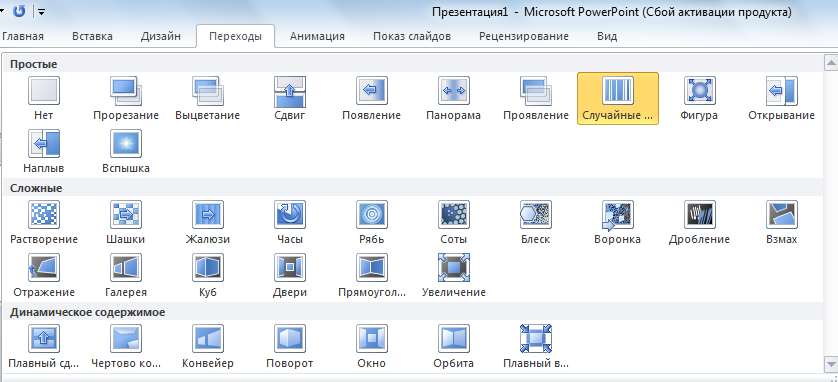Apply the Чертово колесо transition

pos(126,347)
